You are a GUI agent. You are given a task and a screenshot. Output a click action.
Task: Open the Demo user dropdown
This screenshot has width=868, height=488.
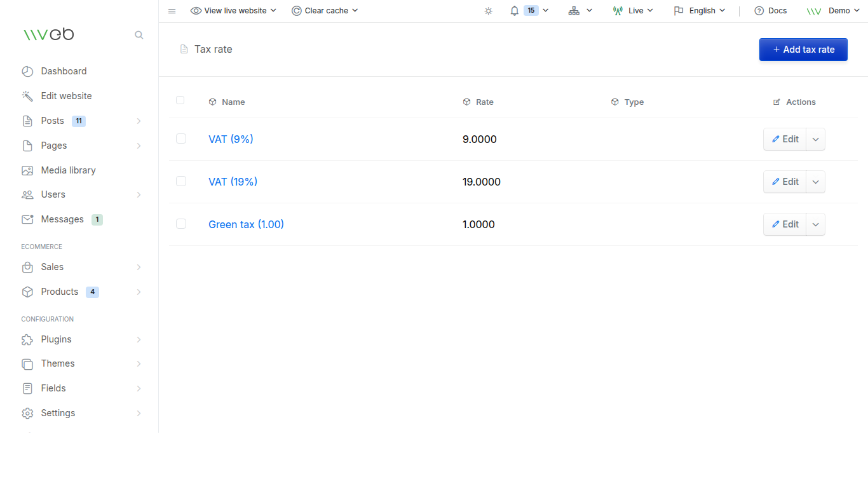tap(833, 11)
